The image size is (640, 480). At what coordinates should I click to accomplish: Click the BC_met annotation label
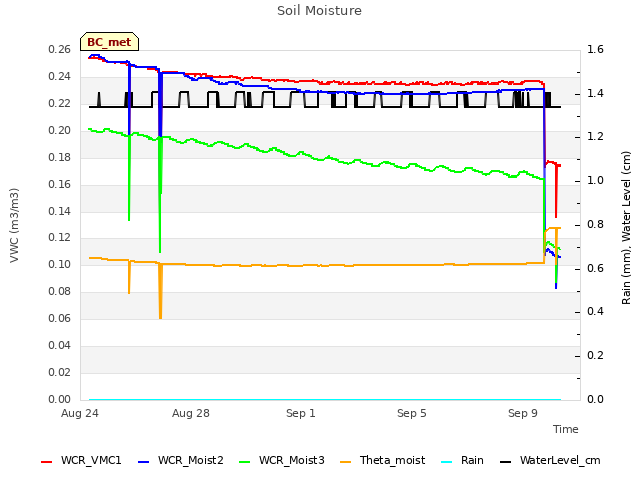point(109,42)
